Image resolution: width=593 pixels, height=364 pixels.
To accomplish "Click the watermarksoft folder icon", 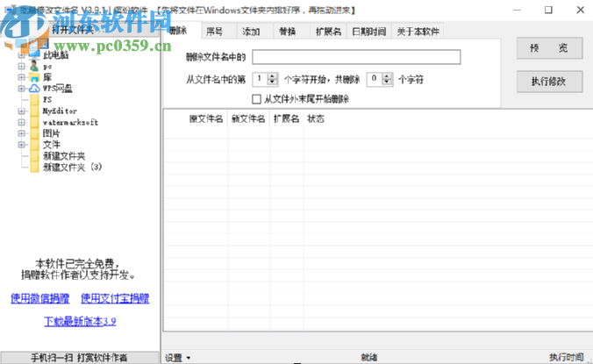I will point(34,122).
